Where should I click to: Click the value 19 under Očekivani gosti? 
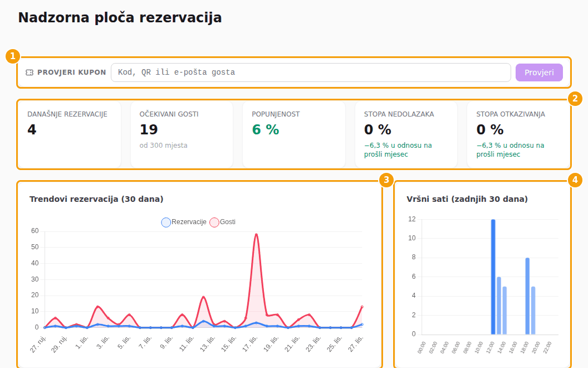pyautogui.click(x=149, y=129)
